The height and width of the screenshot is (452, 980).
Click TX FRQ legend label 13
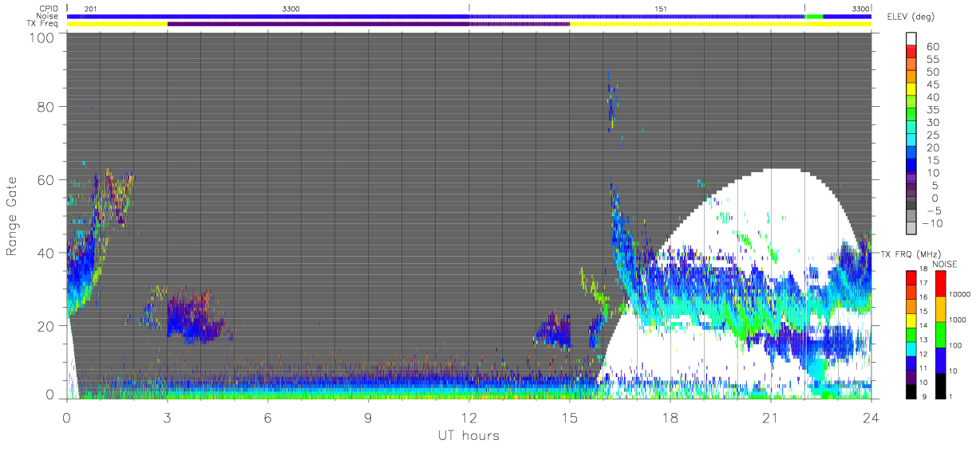click(923, 340)
